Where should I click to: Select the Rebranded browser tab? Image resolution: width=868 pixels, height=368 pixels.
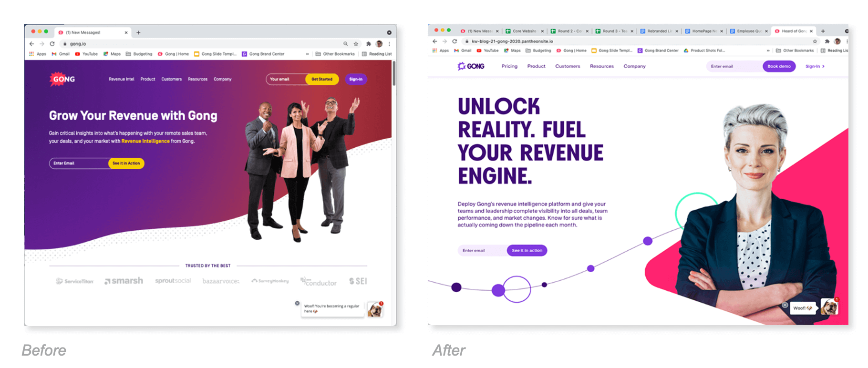coord(659,31)
